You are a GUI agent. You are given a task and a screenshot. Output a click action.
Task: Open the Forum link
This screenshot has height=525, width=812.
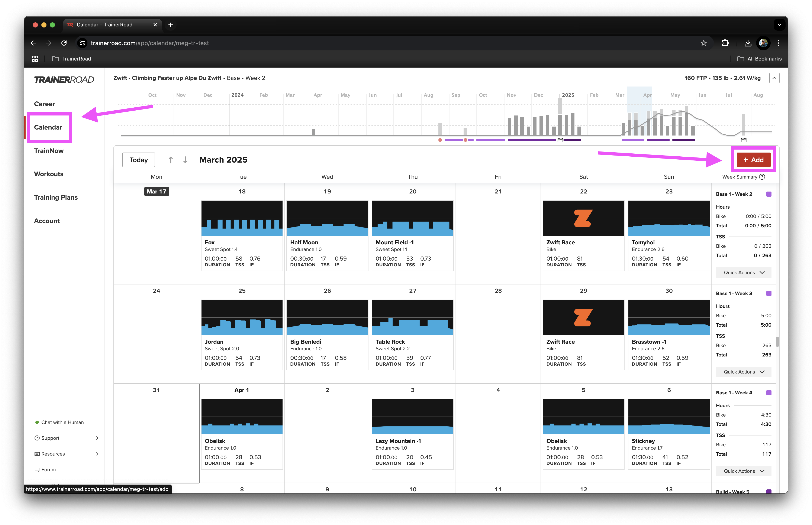coord(45,469)
